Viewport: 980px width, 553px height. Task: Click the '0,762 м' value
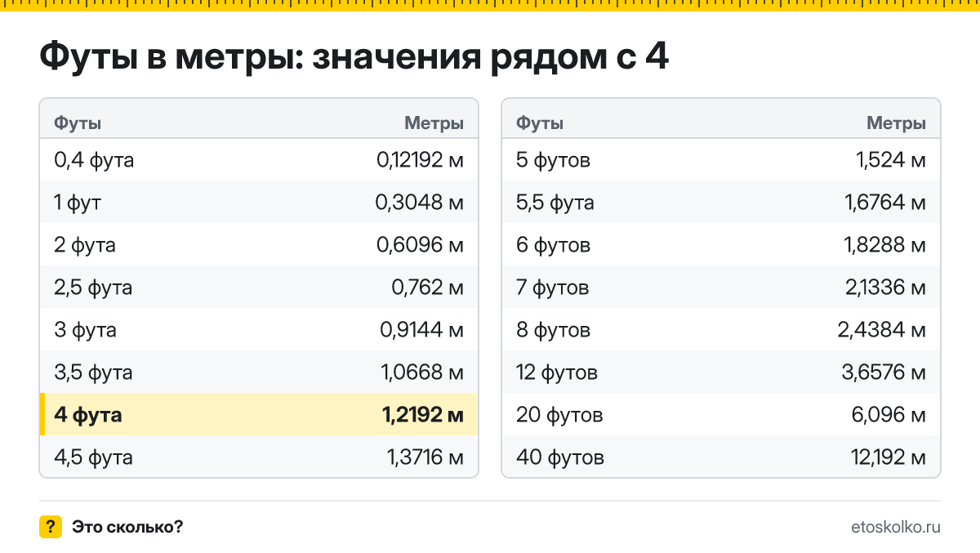click(x=427, y=288)
